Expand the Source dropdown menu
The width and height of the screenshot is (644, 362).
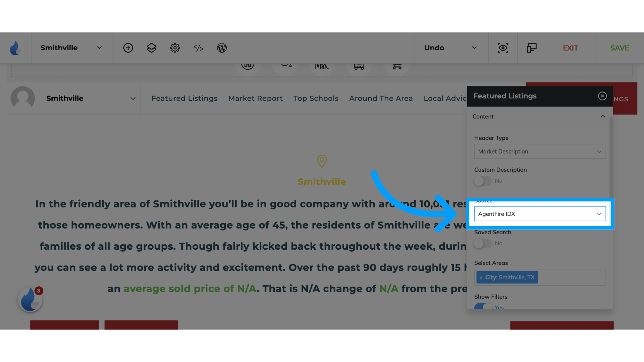coord(540,214)
